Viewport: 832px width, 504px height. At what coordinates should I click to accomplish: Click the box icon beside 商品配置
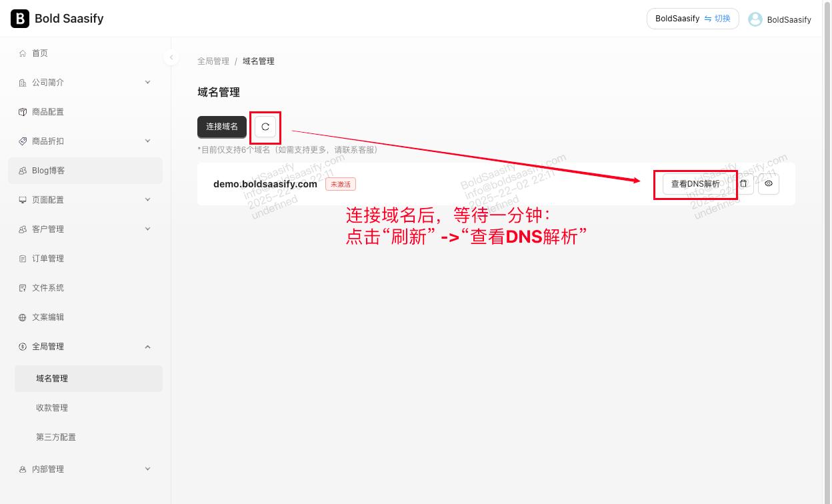click(x=23, y=112)
